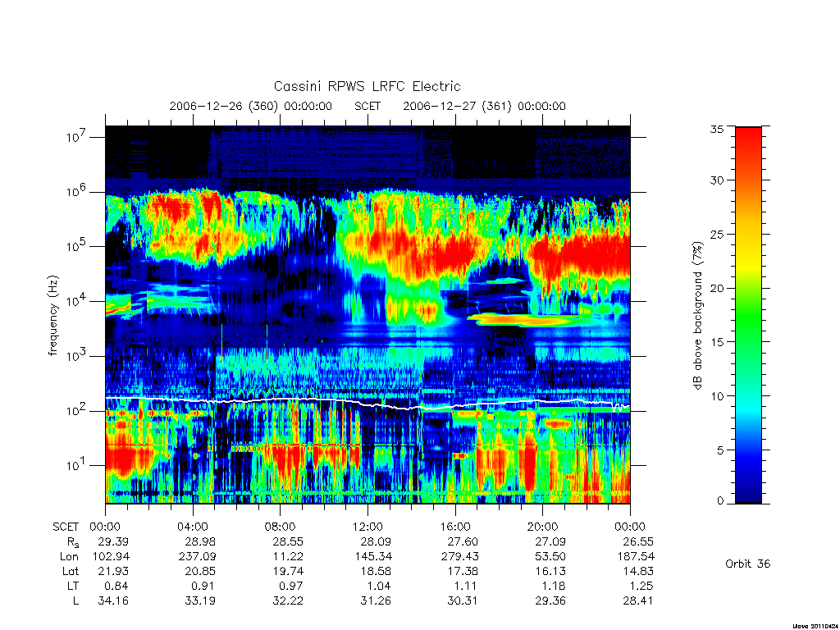The image size is (840, 630).
Task: Click the "12:00" time axis label
Action: pyautogui.click(x=367, y=527)
